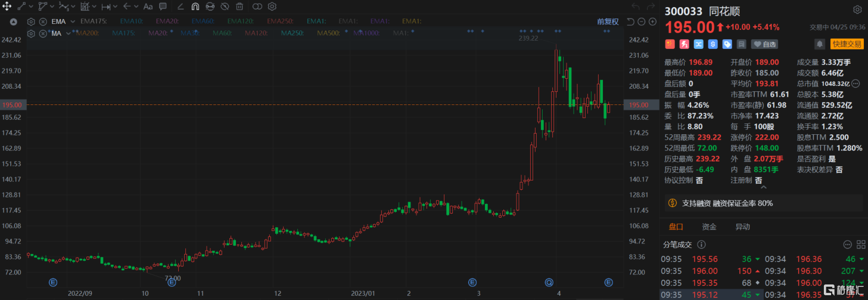Click the stock code 300033
The height and width of the screenshot is (300, 868).
tap(684, 10)
